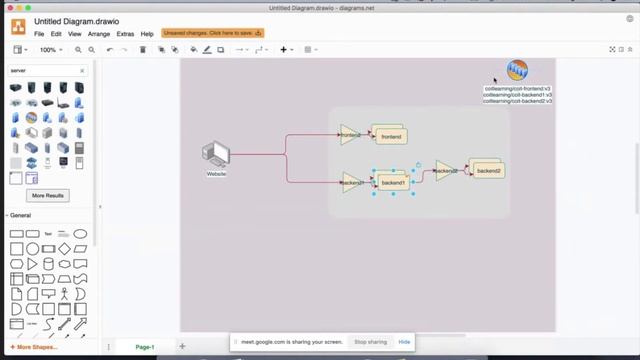Open the File menu
Viewport: 640px width, 360px height.
pos(39,34)
